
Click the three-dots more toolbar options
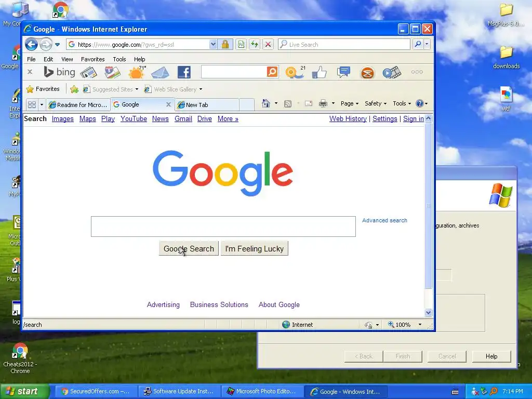[x=417, y=72]
